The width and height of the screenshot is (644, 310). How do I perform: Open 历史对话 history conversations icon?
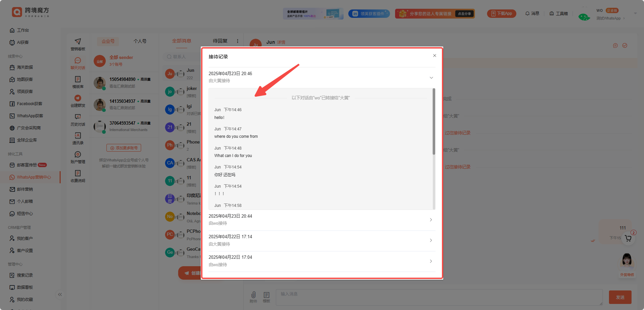[78, 117]
